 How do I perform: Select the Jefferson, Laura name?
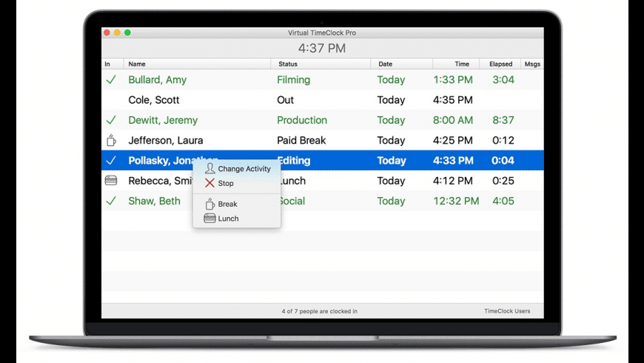coord(166,140)
